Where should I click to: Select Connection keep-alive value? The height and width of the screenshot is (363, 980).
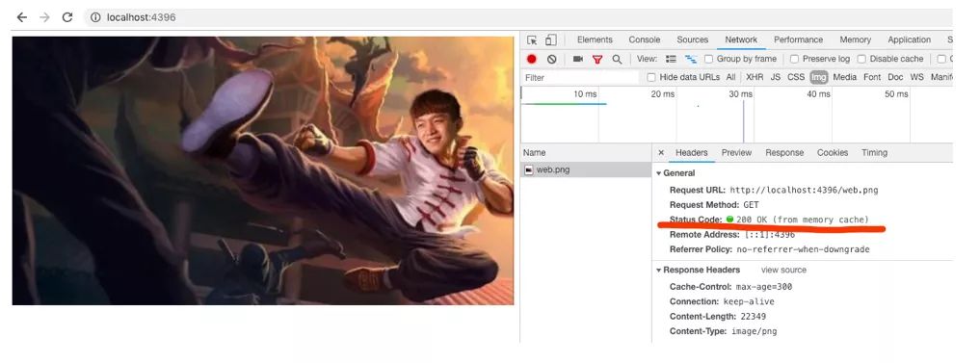[x=749, y=301]
